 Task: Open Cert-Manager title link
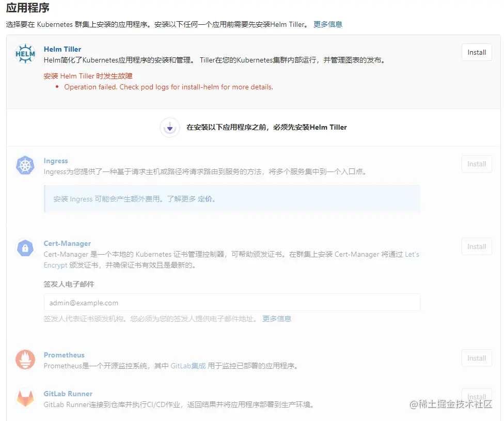coord(67,243)
